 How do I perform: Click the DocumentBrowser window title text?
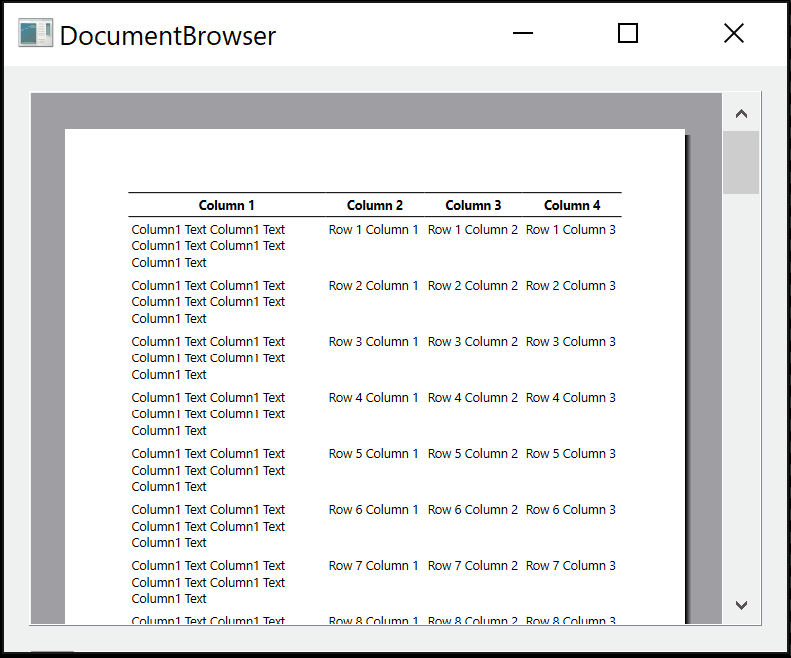(168, 36)
